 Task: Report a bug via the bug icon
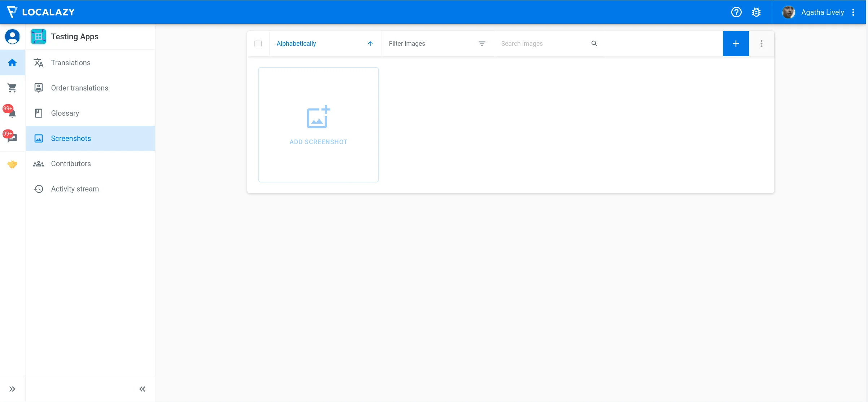point(756,12)
